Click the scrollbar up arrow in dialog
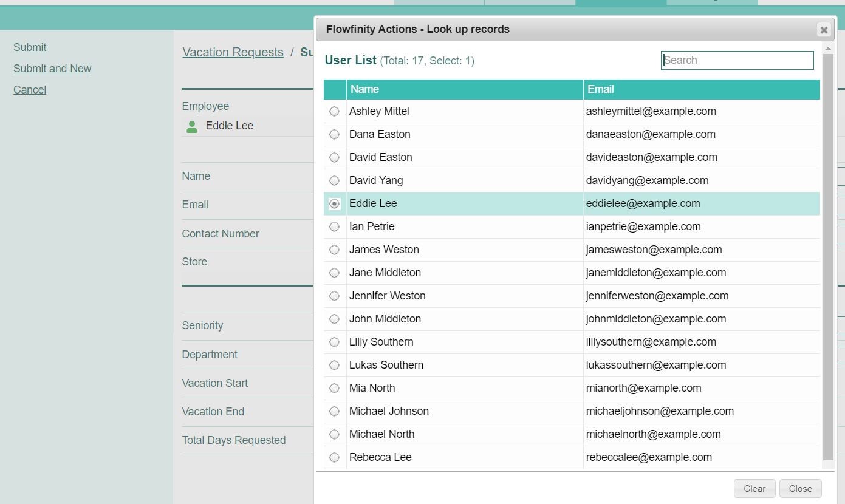 pyautogui.click(x=828, y=47)
